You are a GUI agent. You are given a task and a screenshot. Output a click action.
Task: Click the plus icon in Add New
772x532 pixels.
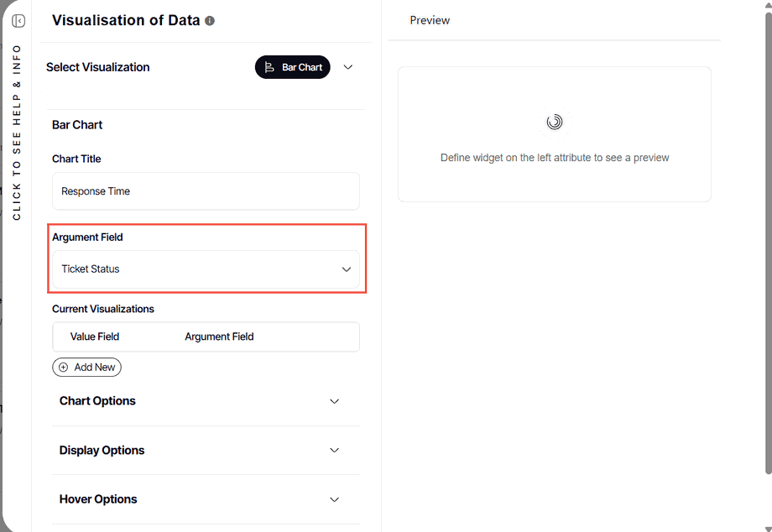63,368
